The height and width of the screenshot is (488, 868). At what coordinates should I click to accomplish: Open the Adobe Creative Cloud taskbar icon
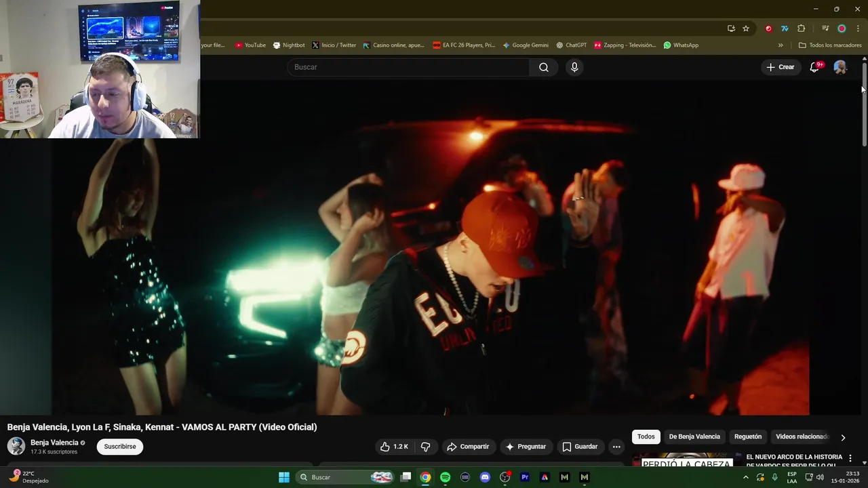(x=545, y=477)
